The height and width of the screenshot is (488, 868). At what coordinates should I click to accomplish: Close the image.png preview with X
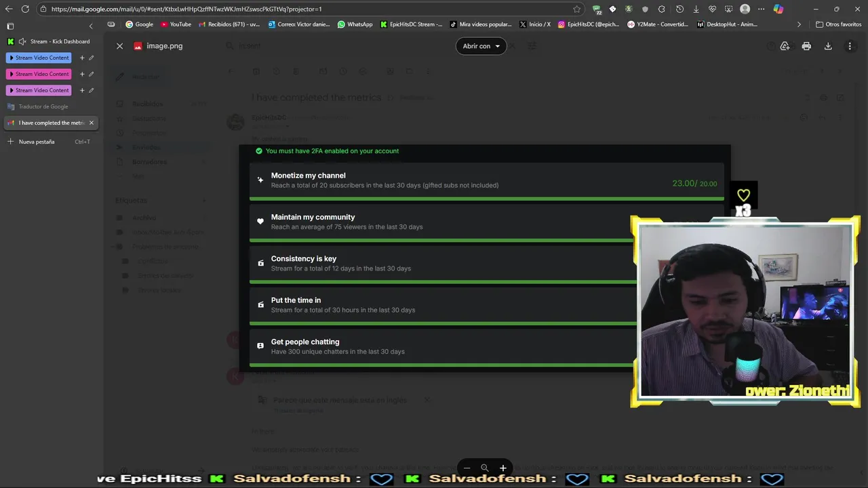click(x=119, y=46)
